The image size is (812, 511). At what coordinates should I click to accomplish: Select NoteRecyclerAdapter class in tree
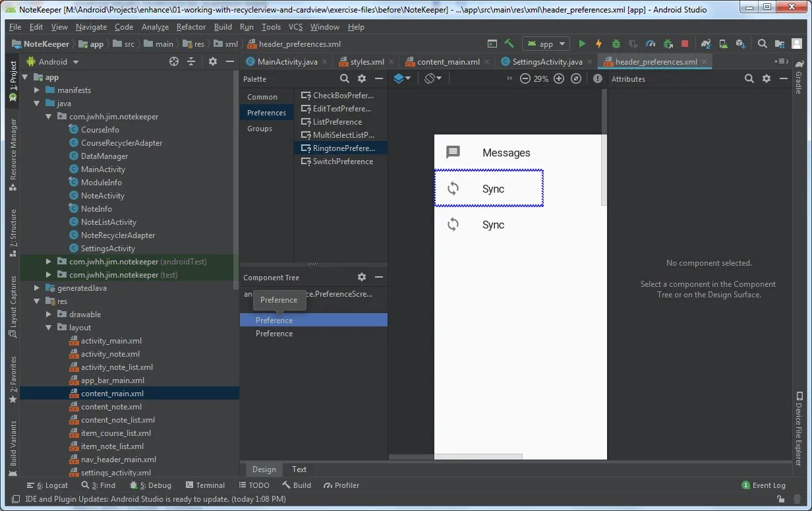click(118, 235)
